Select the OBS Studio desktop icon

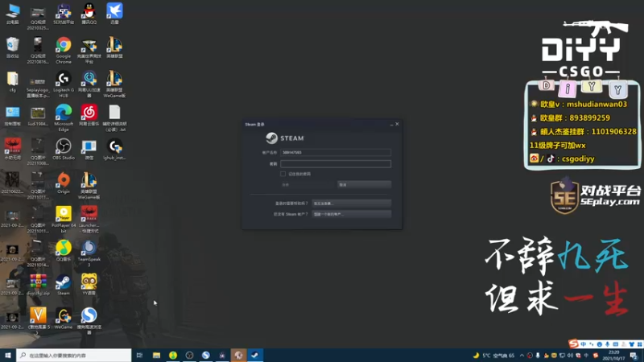[x=64, y=149]
